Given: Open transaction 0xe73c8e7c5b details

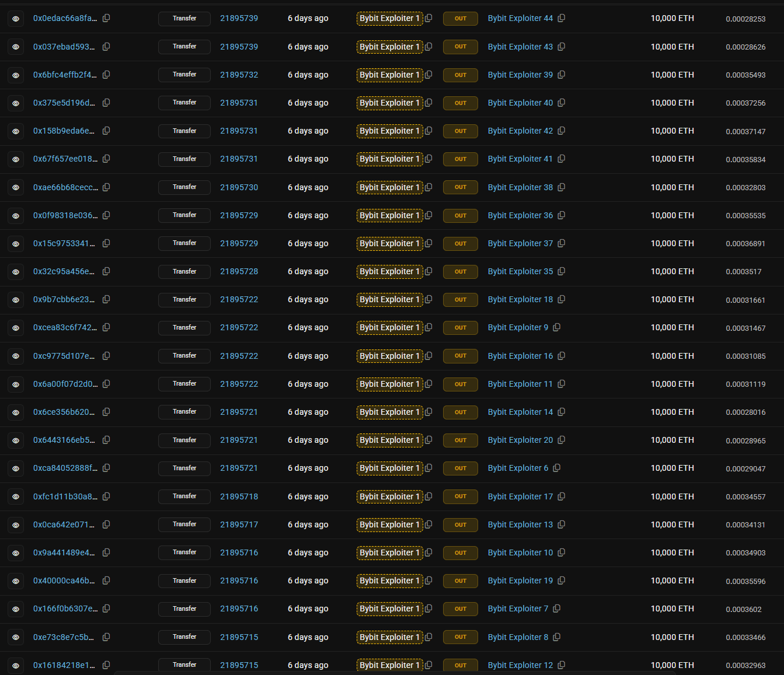Looking at the screenshot, I should click(64, 637).
